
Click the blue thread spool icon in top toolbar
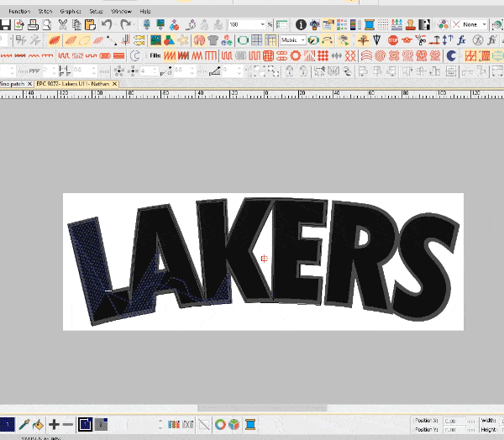click(x=370, y=24)
